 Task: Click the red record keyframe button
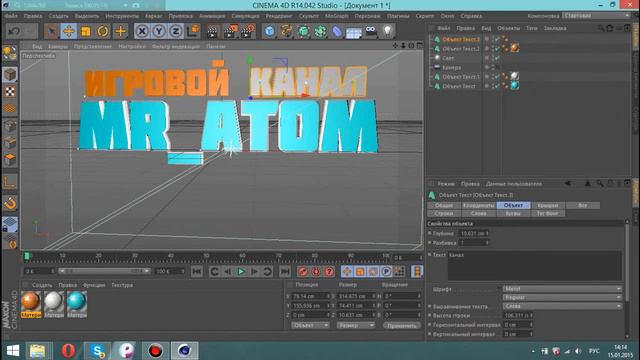(302, 271)
